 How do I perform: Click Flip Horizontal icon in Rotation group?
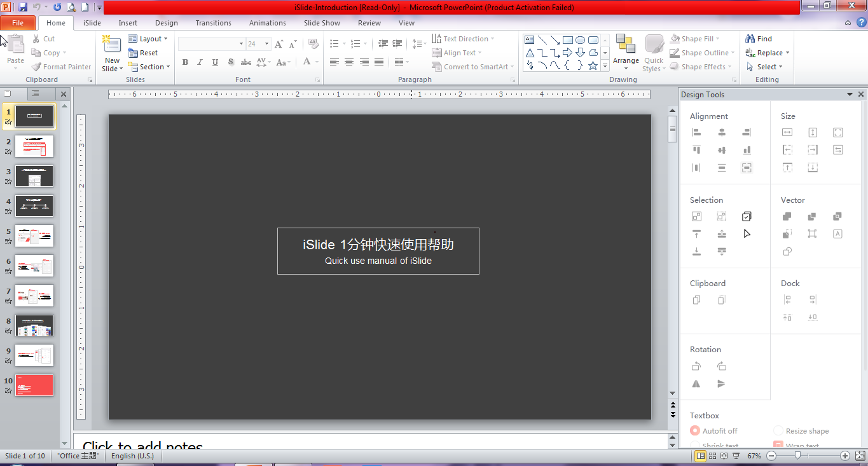click(x=696, y=384)
